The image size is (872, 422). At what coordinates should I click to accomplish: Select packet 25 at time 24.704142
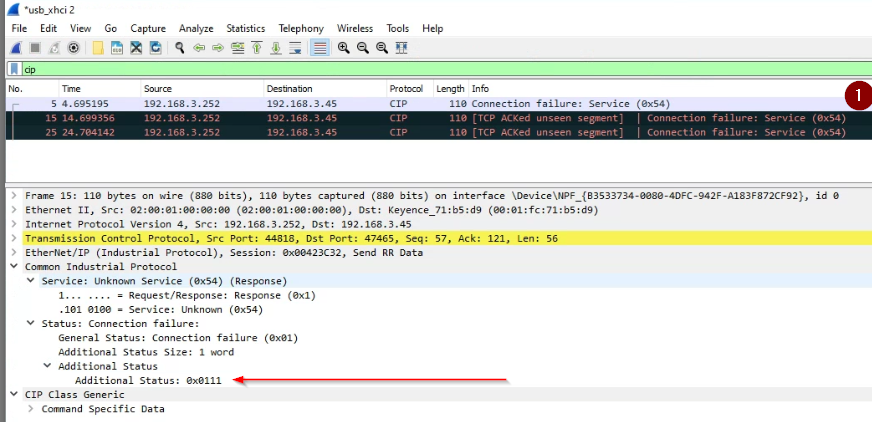[439, 132]
